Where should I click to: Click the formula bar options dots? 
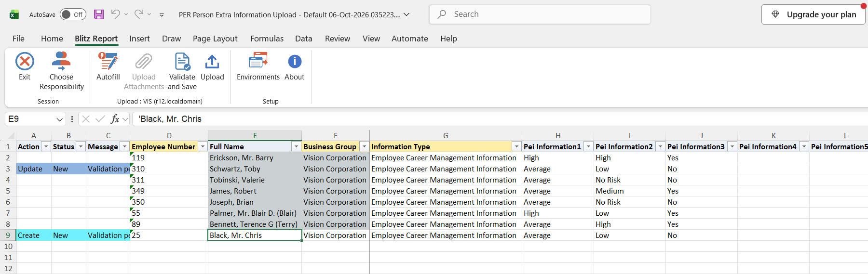click(72, 119)
